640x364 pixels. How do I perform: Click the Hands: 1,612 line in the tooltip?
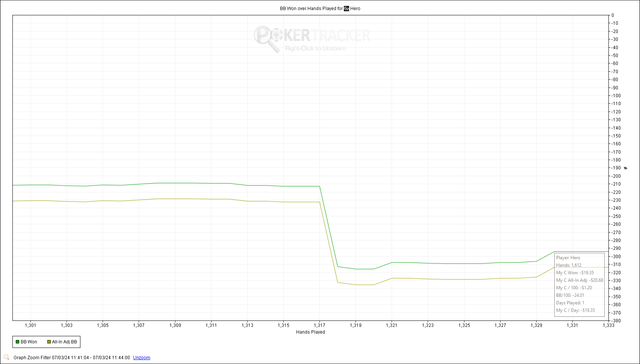click(569, 265)
